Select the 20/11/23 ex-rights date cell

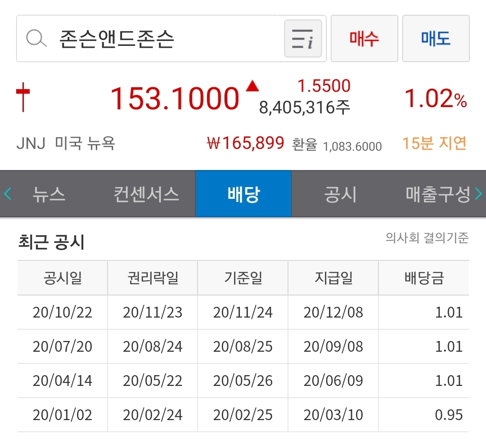[x=153, y=312]
